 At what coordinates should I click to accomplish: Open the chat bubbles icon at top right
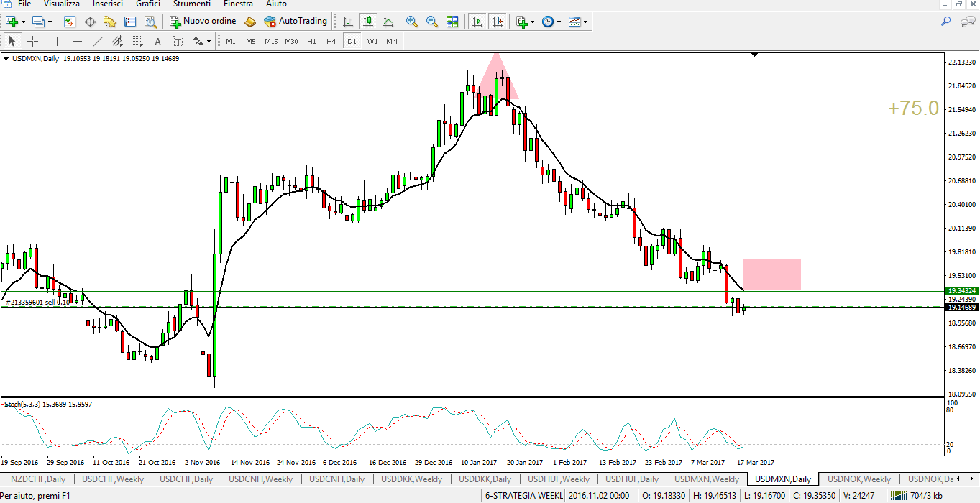967,22
